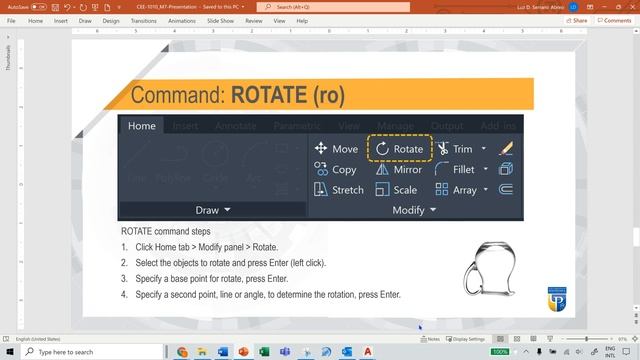Open the Design ribbon tab
The image size is (640, 360).
click(x=111, y=21)
